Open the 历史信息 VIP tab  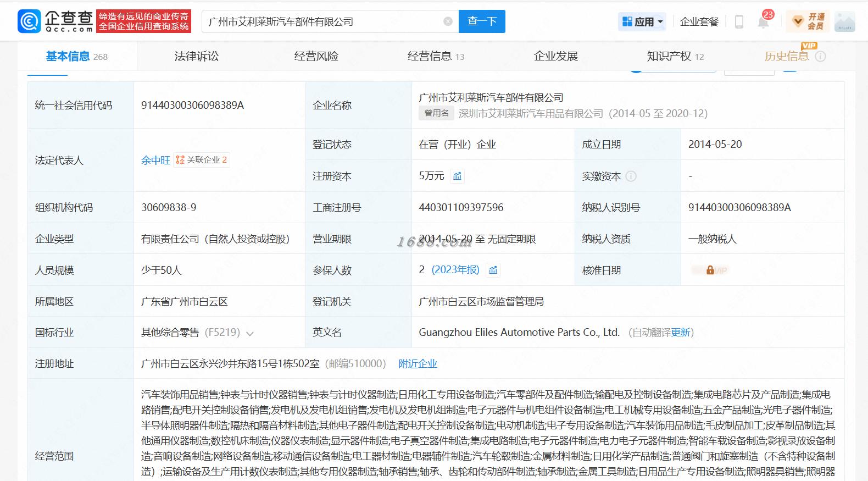(786, 56)
